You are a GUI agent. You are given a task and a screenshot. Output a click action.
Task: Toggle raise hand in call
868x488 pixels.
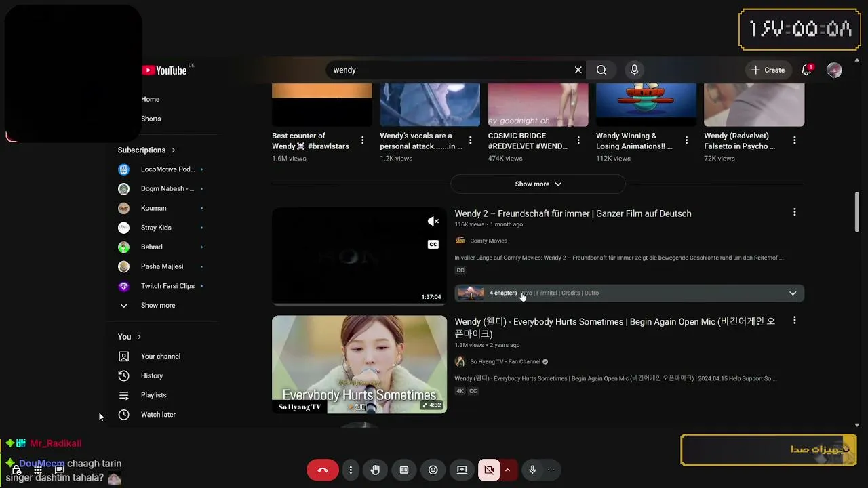375,470
